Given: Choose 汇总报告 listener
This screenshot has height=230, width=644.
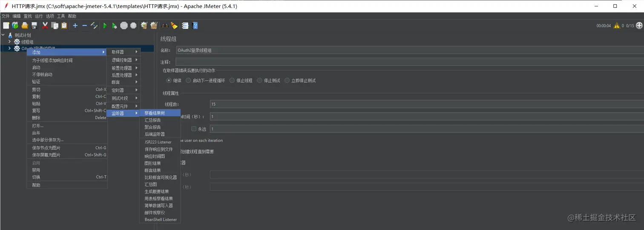Looking at the screenshot, I should tap(160, 120).
